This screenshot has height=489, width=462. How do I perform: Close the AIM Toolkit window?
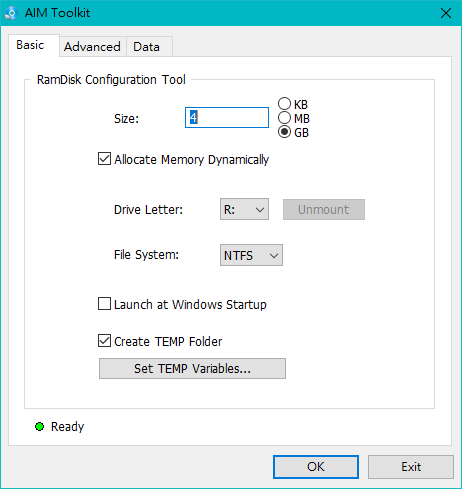point(446,13)
